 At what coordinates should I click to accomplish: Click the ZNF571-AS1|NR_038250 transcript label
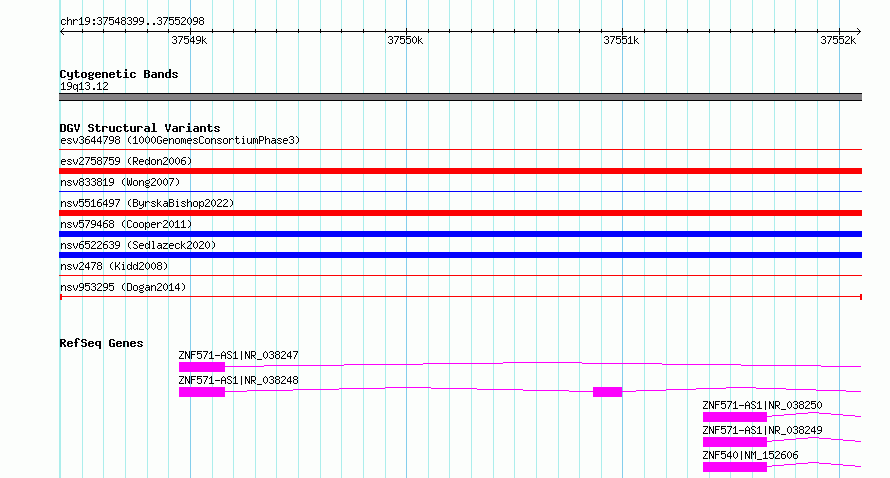click(x=762, y=405)
